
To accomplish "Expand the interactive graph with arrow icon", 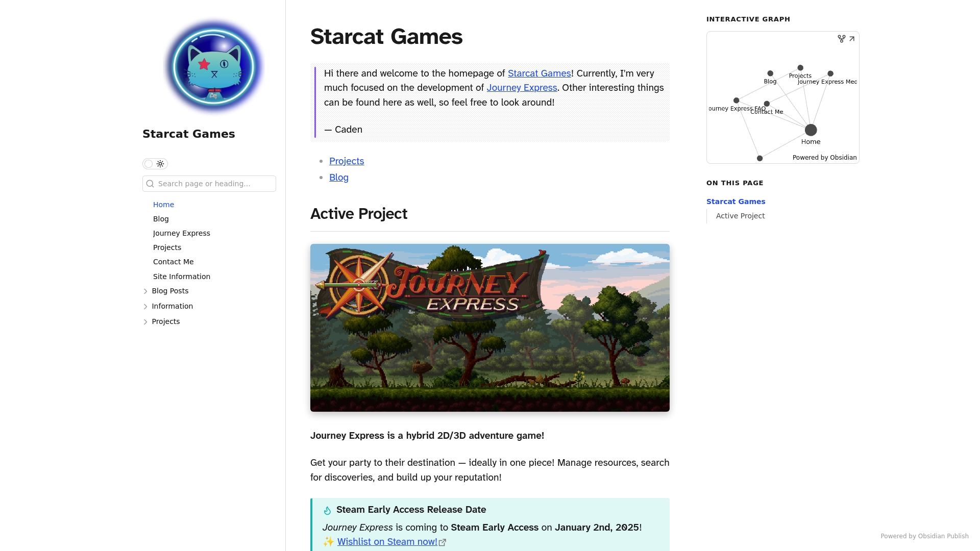I will coord(852,39).
